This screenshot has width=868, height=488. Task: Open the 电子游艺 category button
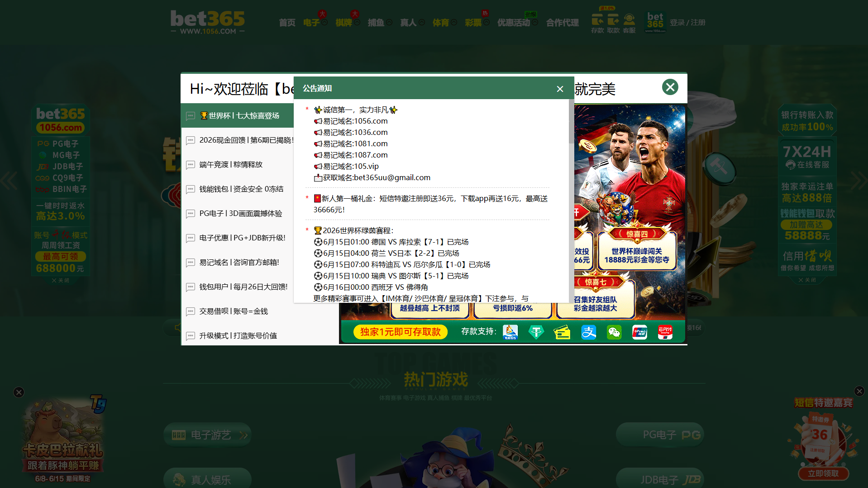[207, 435]
